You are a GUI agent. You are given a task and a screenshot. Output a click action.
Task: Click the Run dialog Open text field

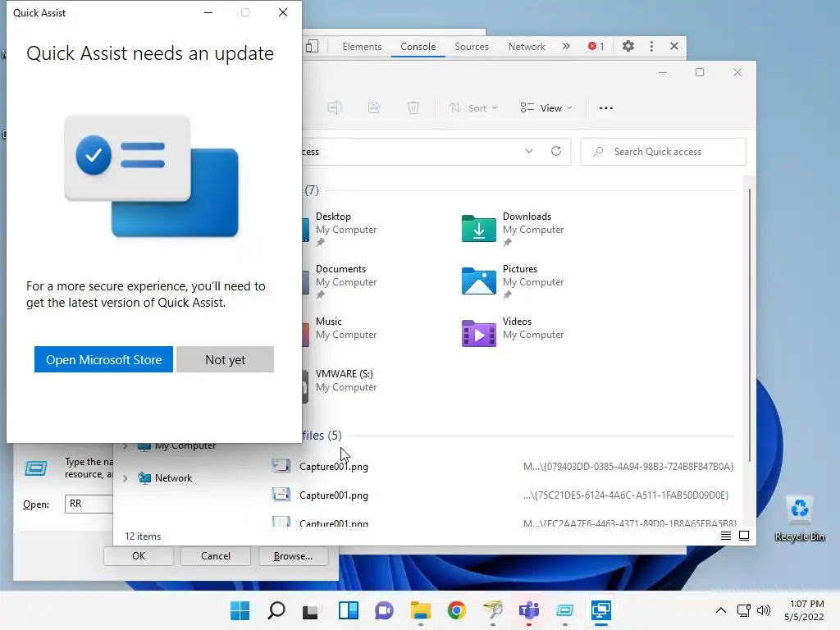(89, 504)
